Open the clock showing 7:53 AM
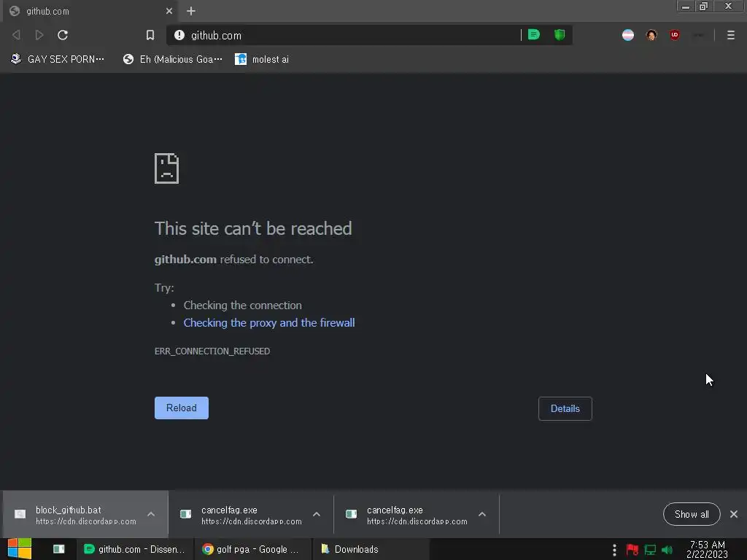Image resolution: width=747 pixels, height=560 pixels. tap(708, 550)
